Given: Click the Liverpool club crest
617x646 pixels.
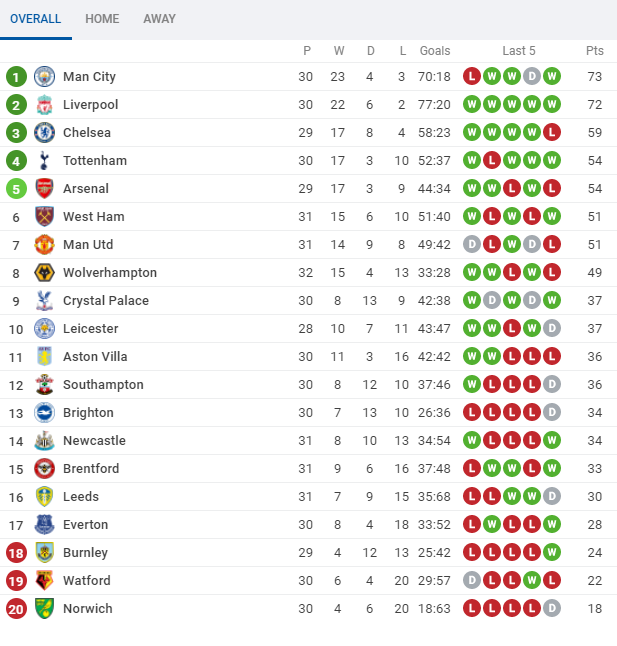Looking at the screenshot, I should tap(44, 105).
